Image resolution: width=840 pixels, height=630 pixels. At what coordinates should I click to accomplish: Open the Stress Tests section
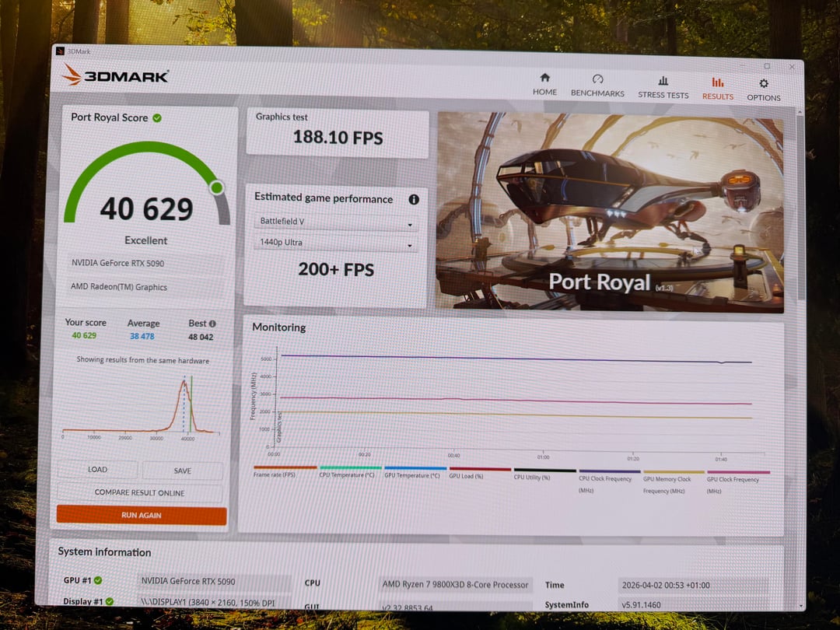663,86
